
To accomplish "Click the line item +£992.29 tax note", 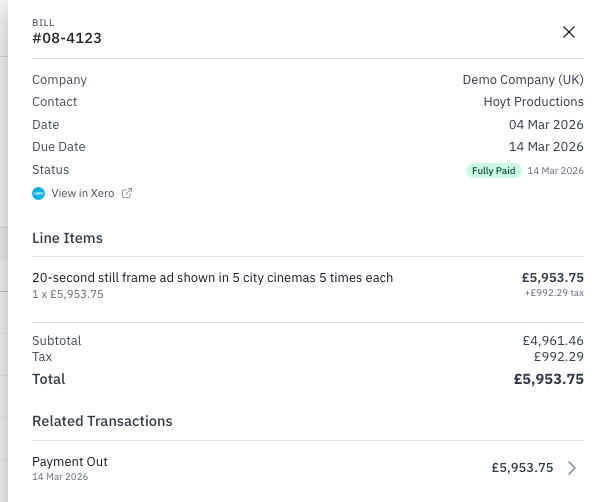I will pyautogui.click(x=553, y=293).
